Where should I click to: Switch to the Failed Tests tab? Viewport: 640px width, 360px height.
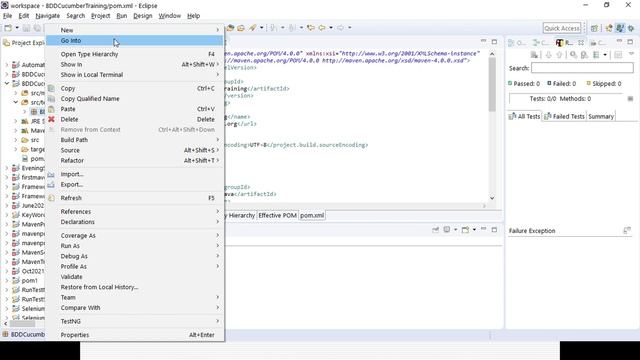[564, 116]
